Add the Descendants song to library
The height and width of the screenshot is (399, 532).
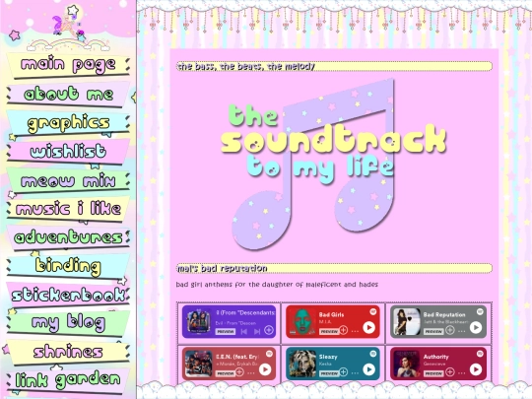269,330
